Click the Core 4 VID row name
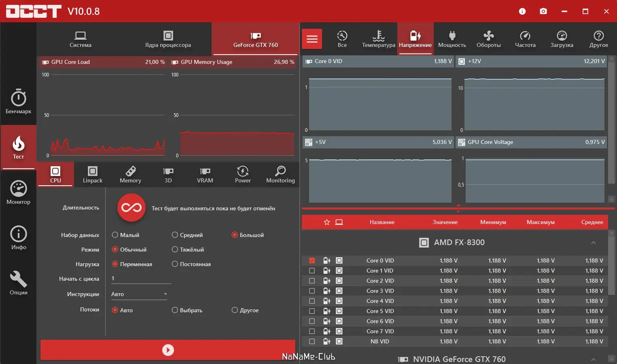 (380, 301)
